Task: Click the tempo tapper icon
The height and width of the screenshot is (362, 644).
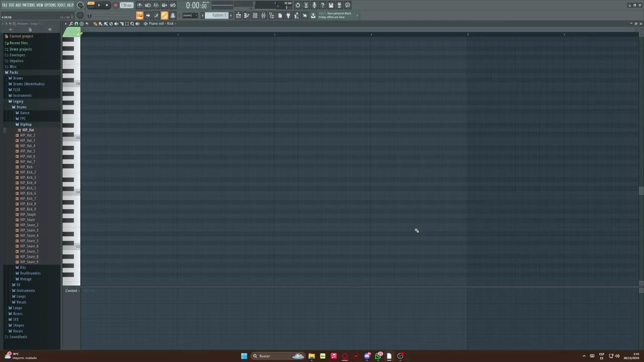Action: click(296, 15)
